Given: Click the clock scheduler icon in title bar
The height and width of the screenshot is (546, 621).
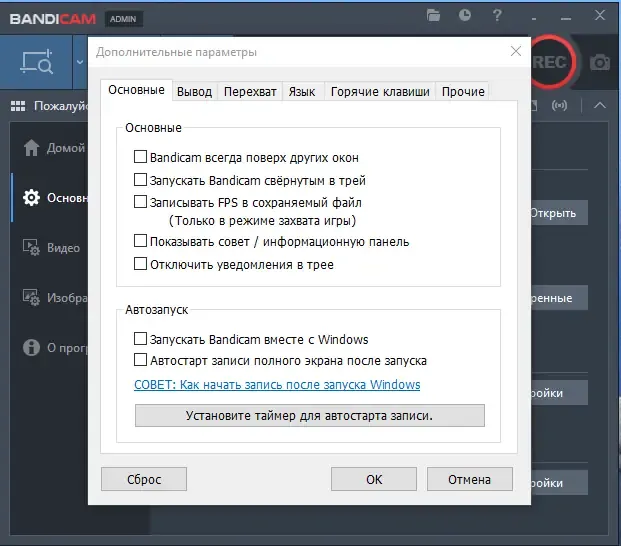Looking at the screenshot, I should (465, 15).
